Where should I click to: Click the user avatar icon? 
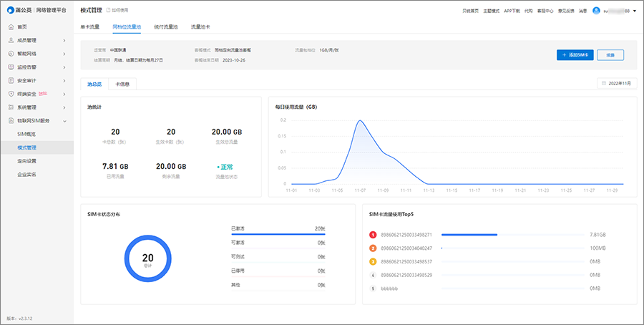tap(596, 11)
